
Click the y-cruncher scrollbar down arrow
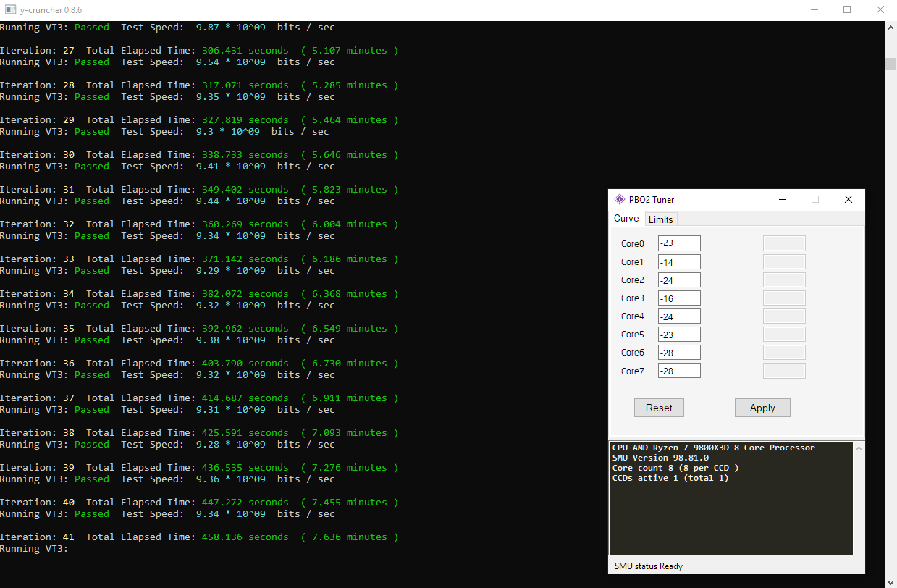pyautogui.click(x=890, y=581)
